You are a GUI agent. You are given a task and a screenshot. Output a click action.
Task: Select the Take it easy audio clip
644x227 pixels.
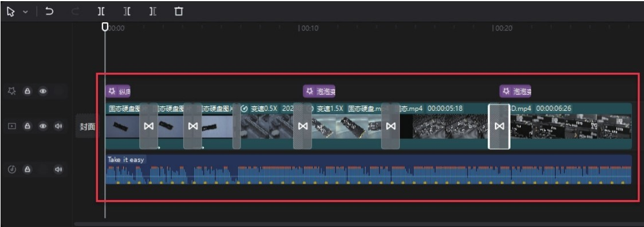pos(368,169)
